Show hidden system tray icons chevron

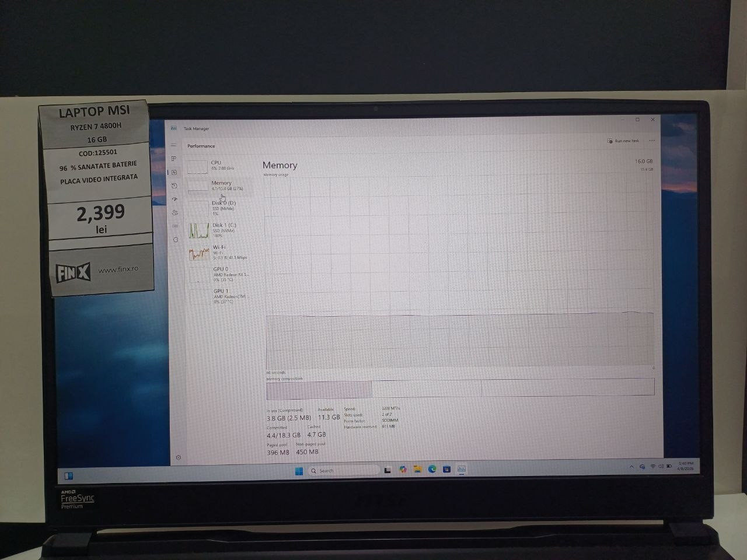tap(631, 467)
